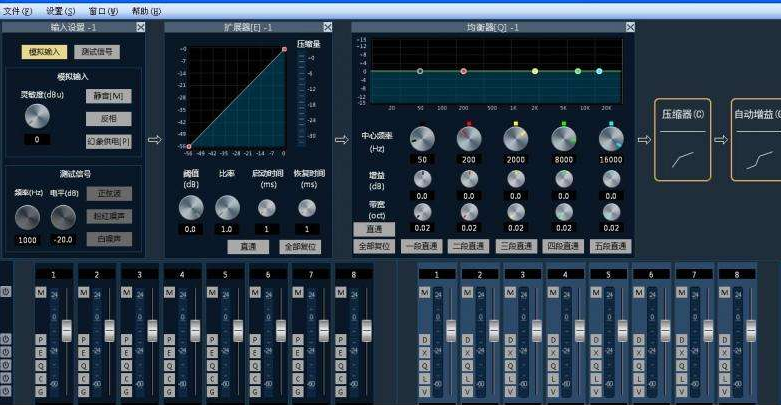
Task: Toggle the 反相 phase invert button
Action: [x=109, y=119]
